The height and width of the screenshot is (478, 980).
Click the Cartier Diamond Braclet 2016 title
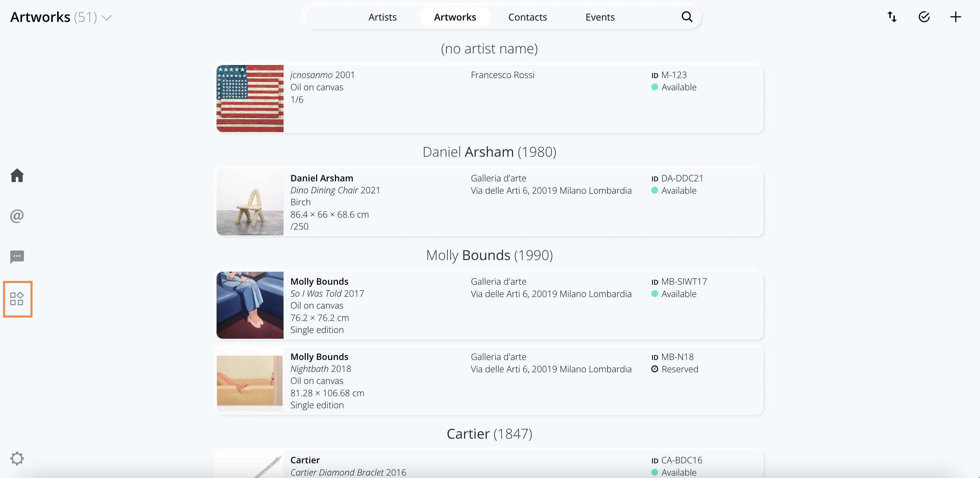(348, 472)
